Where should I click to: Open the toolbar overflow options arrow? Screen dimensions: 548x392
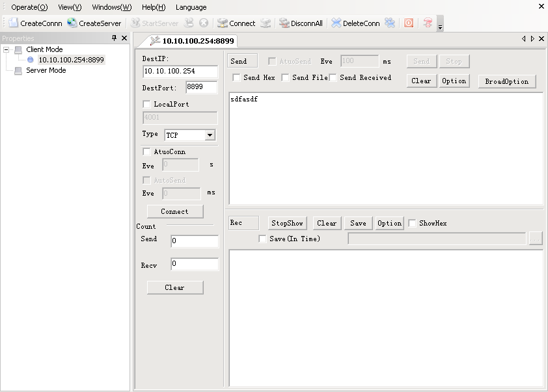[441, 27]
